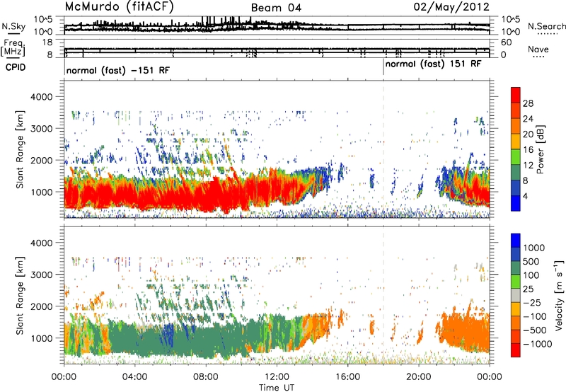Select the 12:00 time tick label

point(277,377)
